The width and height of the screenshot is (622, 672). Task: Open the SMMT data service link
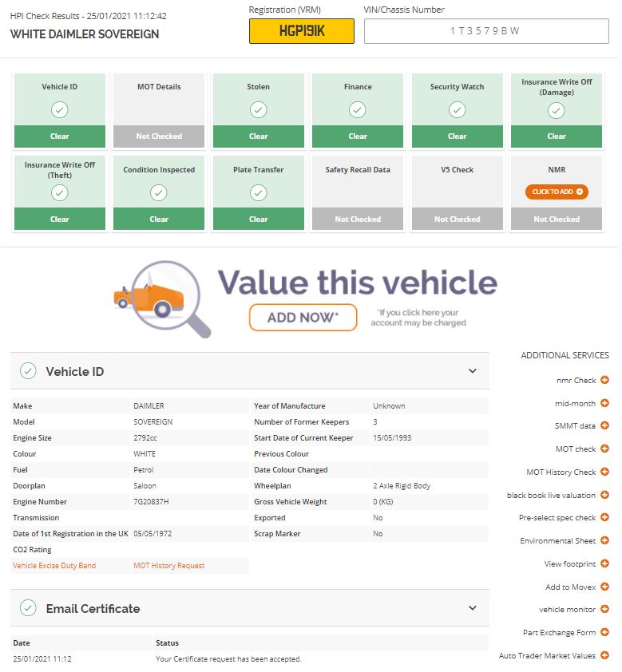(x=575, y=425)
